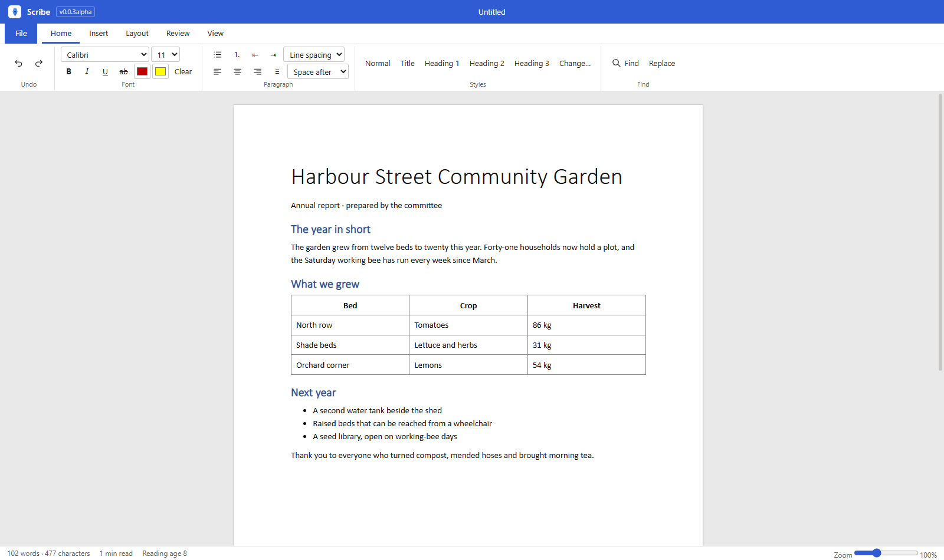Screen dimensions: 944x560
Task: Open the Calibri font family dropdown
Action: (104, 54)
